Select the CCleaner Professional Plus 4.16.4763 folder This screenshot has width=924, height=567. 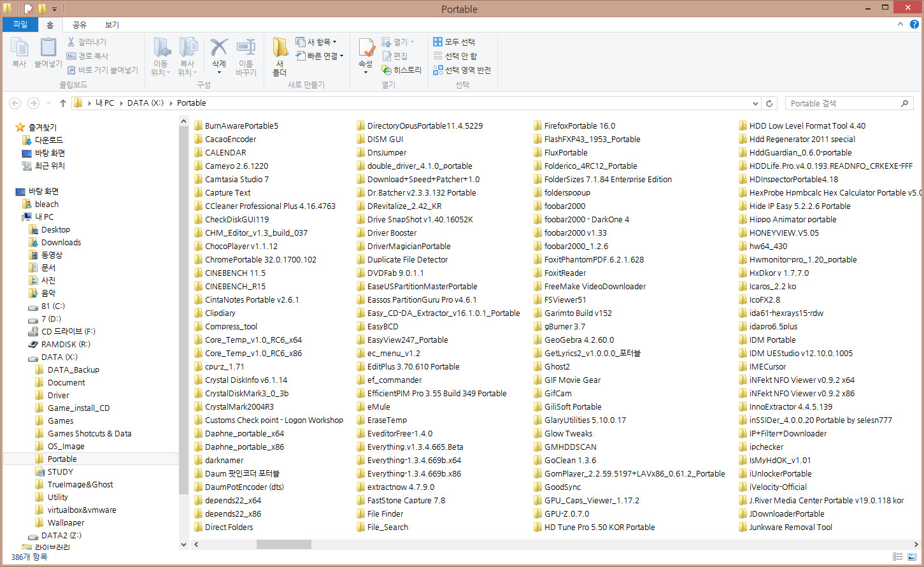tap(270, 206)
